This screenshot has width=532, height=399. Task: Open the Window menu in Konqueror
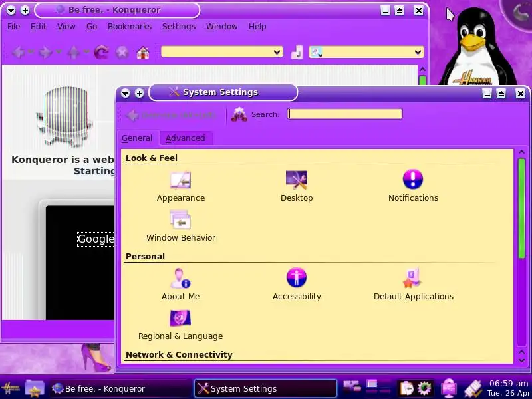pos(222,27)
